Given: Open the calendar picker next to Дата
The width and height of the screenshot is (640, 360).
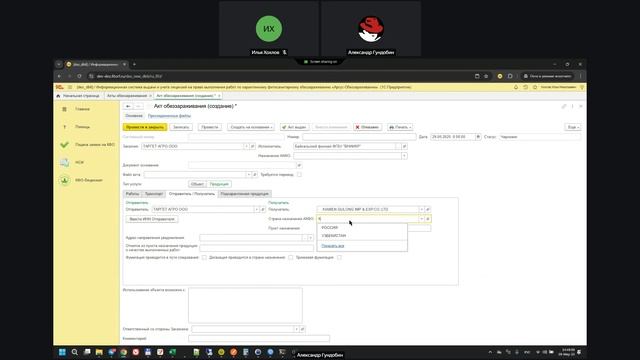Looking at the screenshot, I should point(478,137).
